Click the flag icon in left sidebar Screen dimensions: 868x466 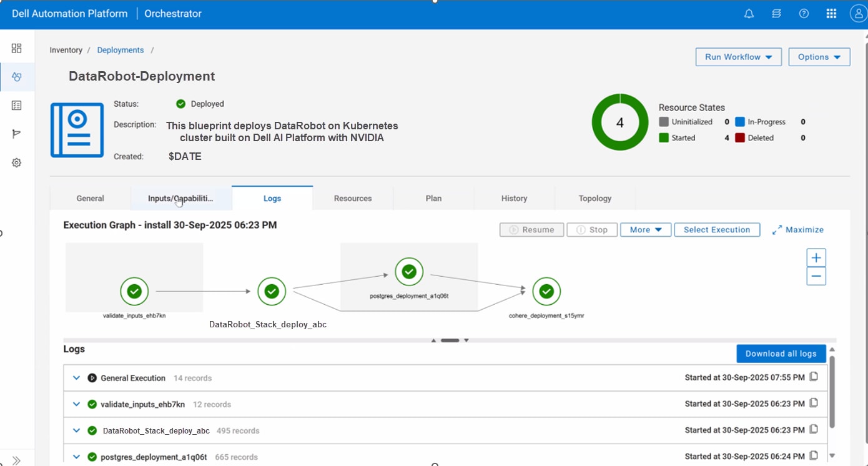coord(17,134)
